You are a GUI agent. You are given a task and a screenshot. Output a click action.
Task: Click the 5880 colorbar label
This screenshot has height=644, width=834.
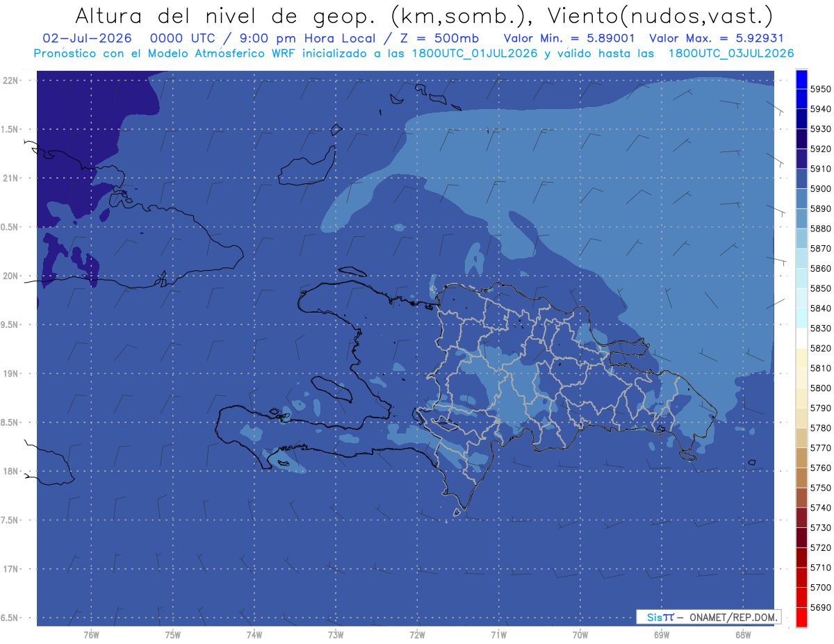[821, 229]
